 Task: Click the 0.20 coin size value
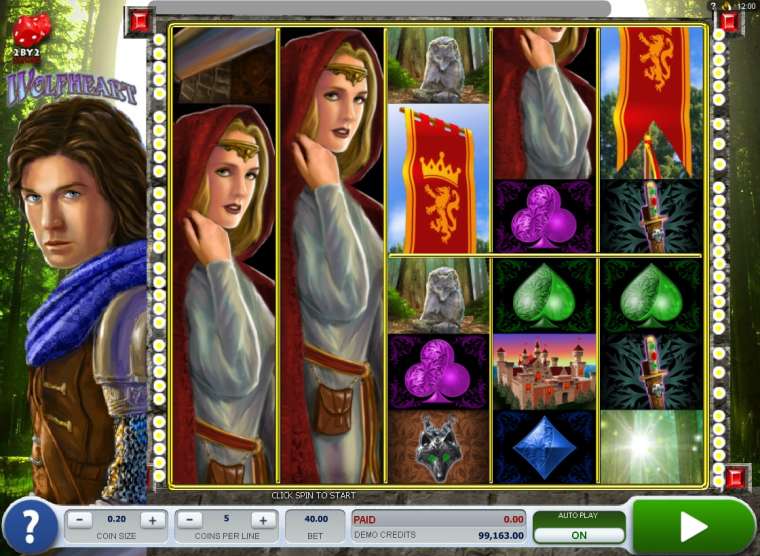click(116, 519)
